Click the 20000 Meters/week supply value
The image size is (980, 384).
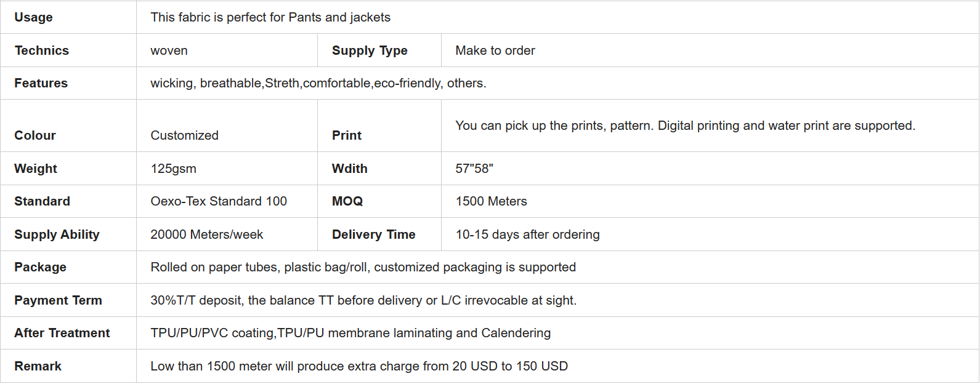point(206,234)
